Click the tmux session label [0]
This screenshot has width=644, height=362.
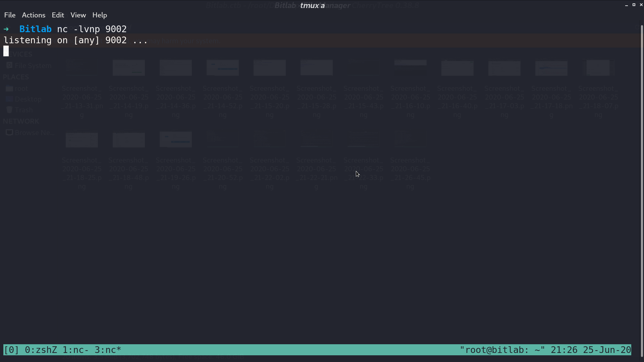click(x=11, y=350)
